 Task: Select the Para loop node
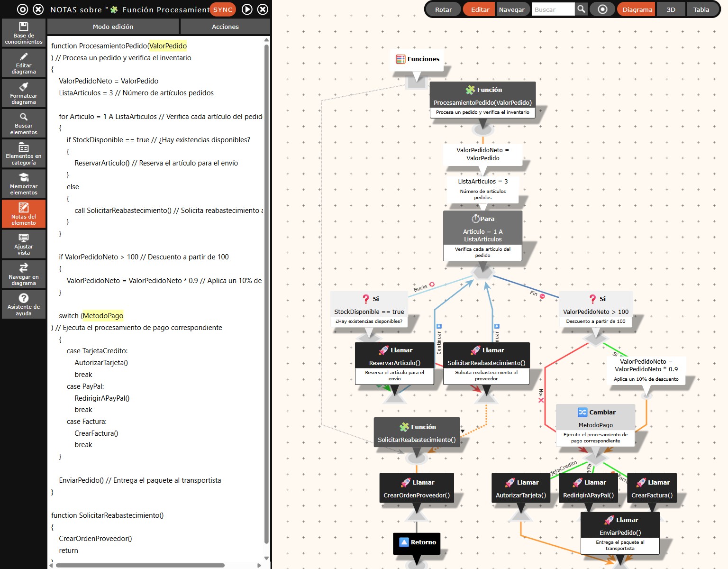pos(482,236)
